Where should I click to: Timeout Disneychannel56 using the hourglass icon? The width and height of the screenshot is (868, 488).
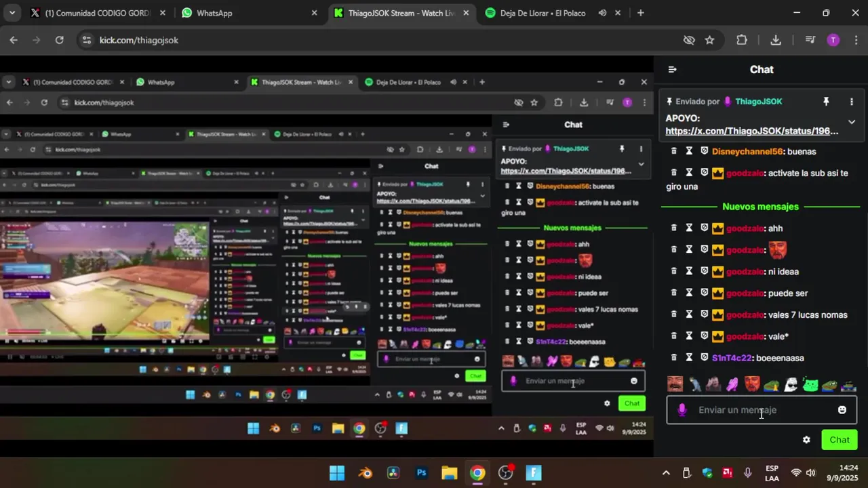tap(689, 151)
